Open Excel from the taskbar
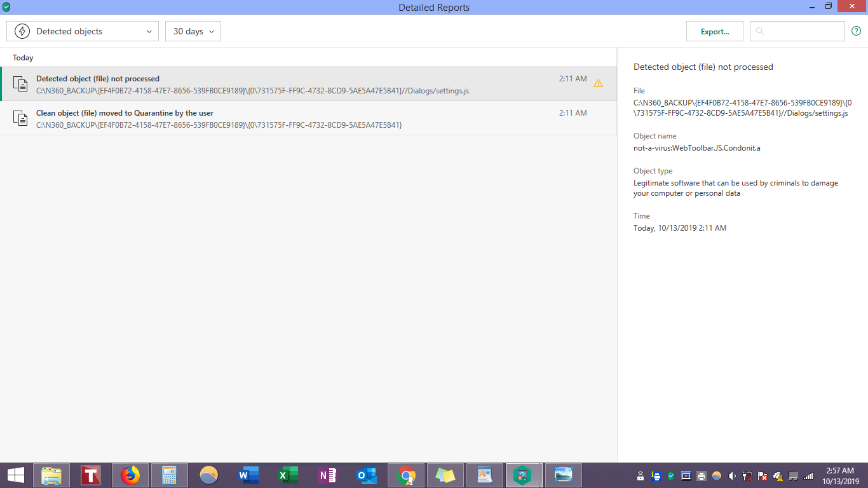The width and height of the screenshot is (868, 488). click(x=288, y=475)
